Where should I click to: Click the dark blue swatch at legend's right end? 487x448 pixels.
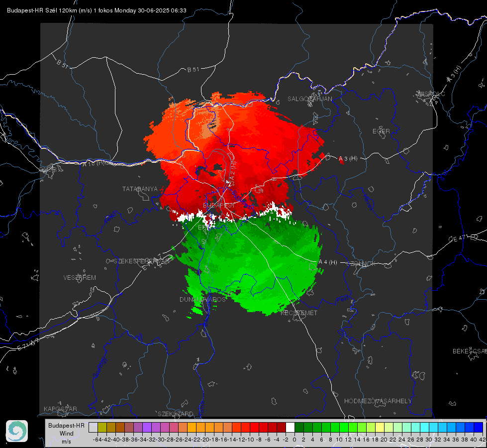(x=479, y=427)
